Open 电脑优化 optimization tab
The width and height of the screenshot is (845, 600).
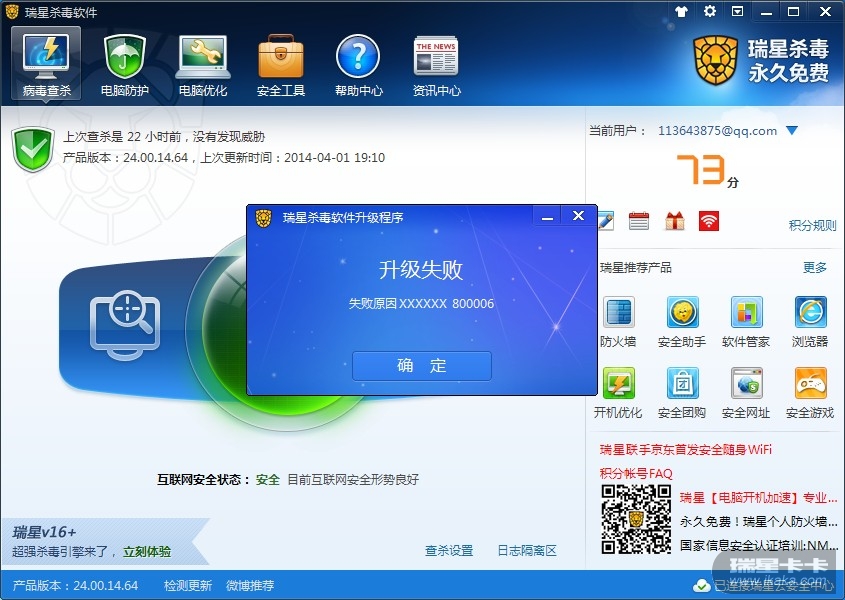203,65
